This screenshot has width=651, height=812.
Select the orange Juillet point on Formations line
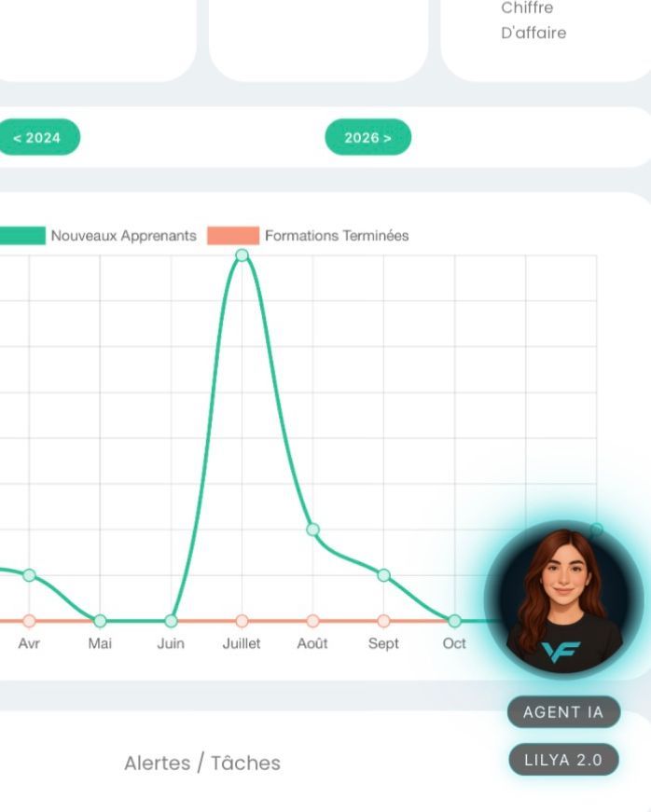[242, 621]
